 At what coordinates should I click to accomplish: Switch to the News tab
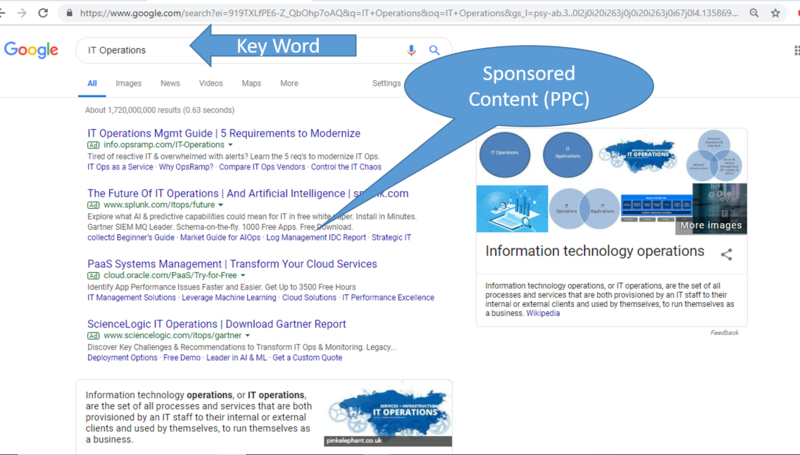click(x=170, y=83)
